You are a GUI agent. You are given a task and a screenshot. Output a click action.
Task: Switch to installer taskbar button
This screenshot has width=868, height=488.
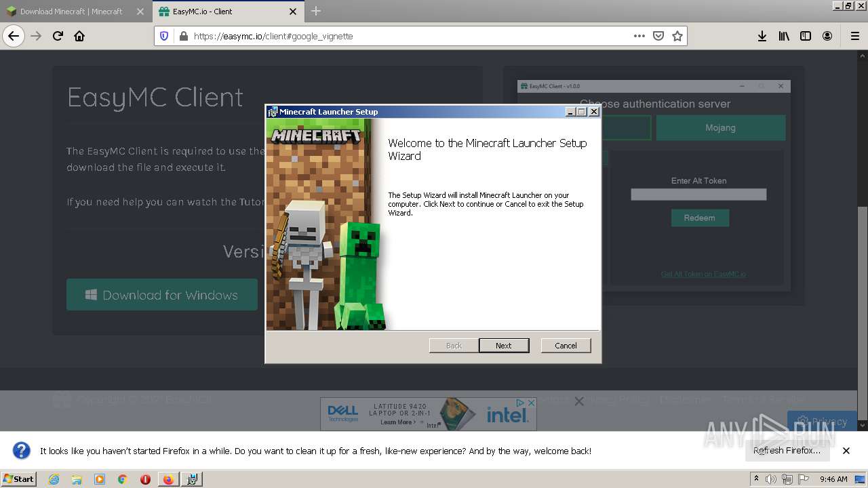point(192,479)
